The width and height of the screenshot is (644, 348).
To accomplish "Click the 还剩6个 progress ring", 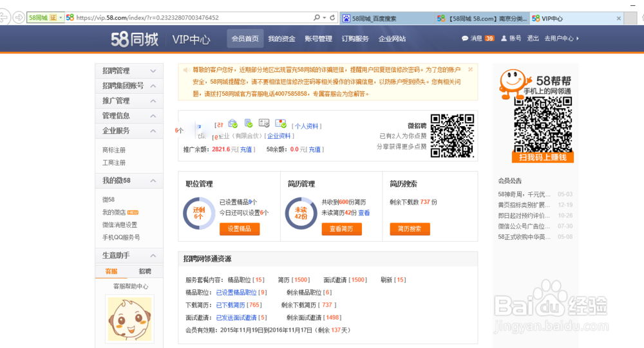I will [199, 213].
